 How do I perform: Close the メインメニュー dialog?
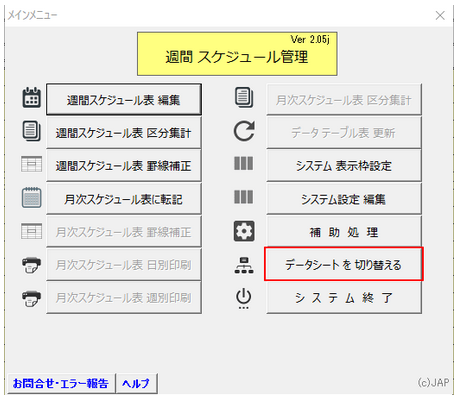(440, 15)
